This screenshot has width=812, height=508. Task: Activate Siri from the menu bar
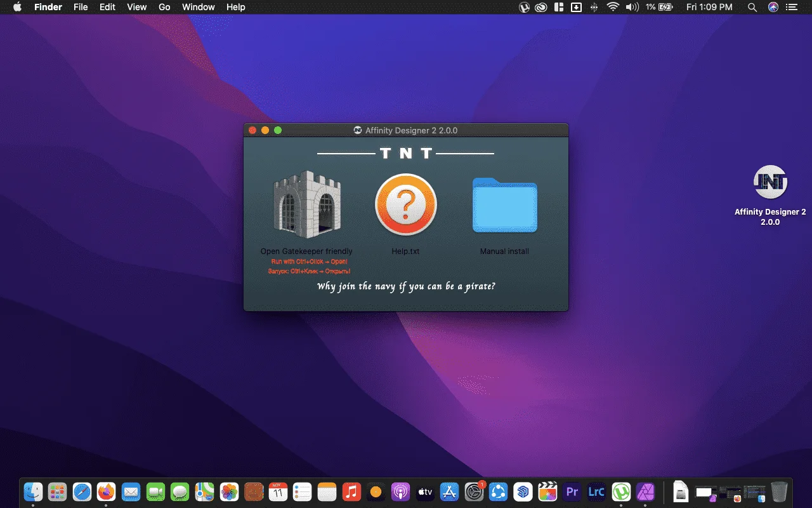(773, 7)
